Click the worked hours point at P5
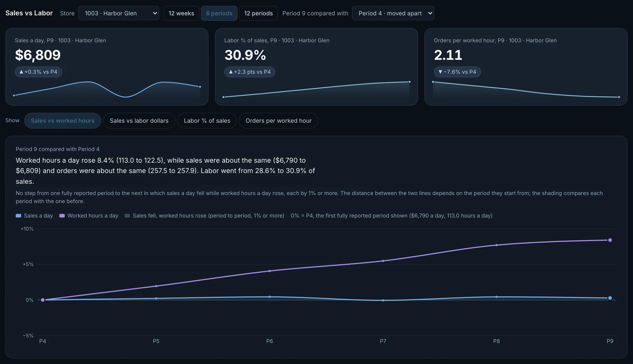The height and width of the screenshot is (364, 633). 156,286
